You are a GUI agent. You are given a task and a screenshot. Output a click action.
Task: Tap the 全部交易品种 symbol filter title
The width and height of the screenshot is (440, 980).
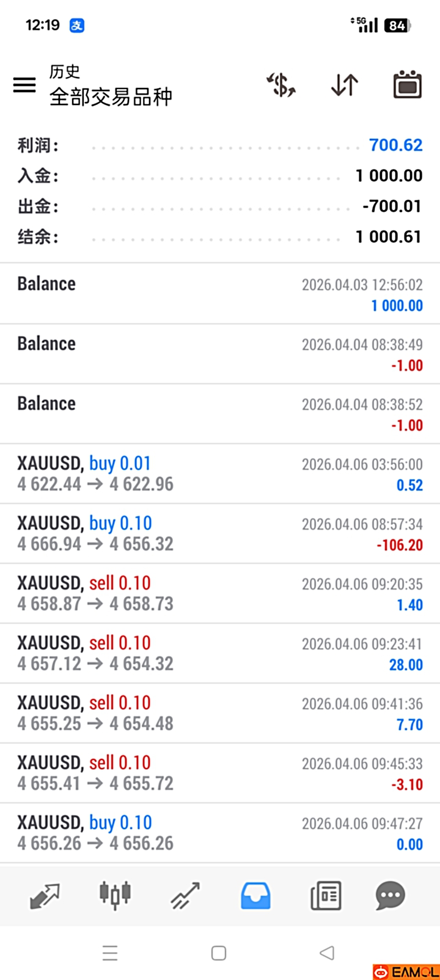pyautogui.click(x=111, y=97)
